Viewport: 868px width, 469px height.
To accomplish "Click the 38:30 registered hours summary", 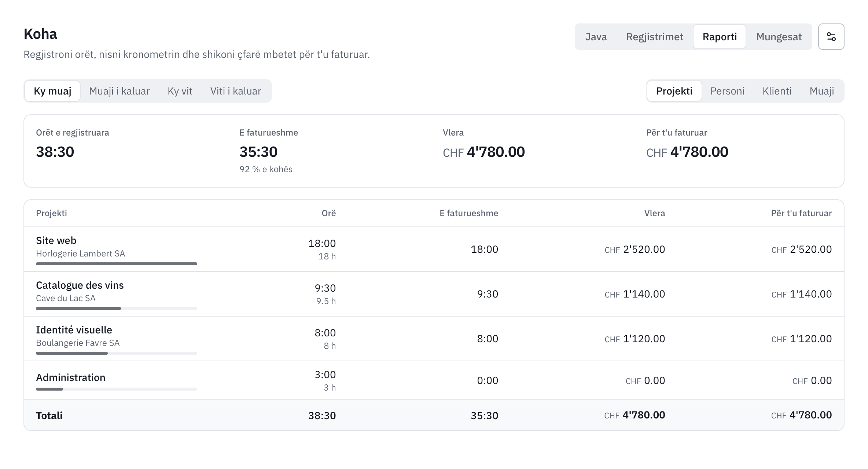I will [x=55, y=152].
